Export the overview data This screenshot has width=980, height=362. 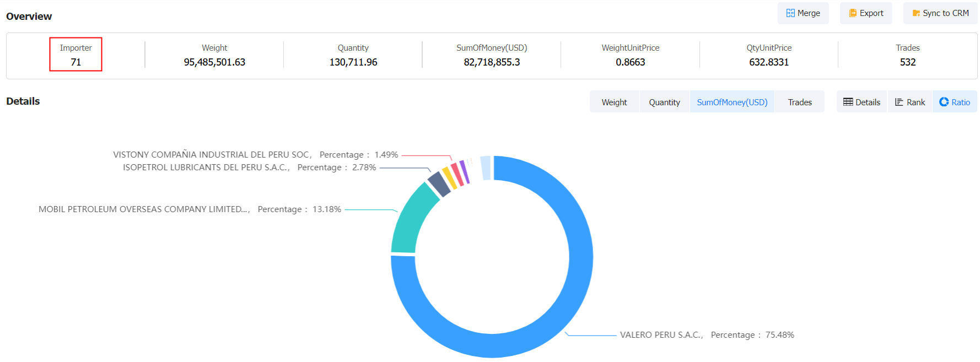coord(866,13)
